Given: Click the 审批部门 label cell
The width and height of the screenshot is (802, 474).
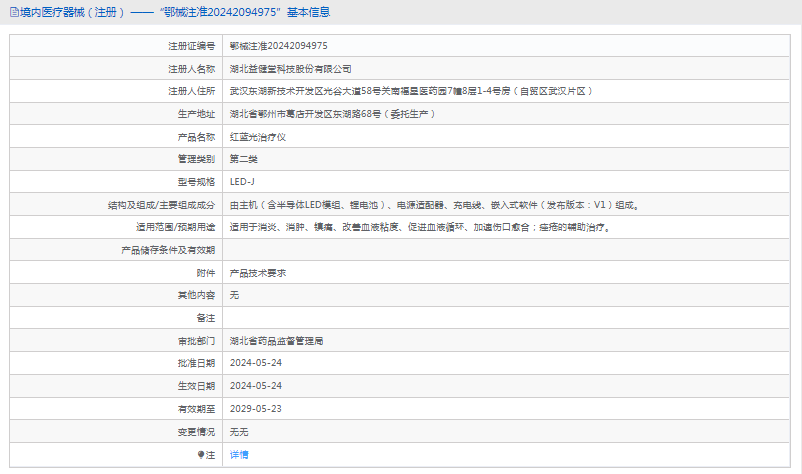Looking at the screenshot, I should (116, 341).
